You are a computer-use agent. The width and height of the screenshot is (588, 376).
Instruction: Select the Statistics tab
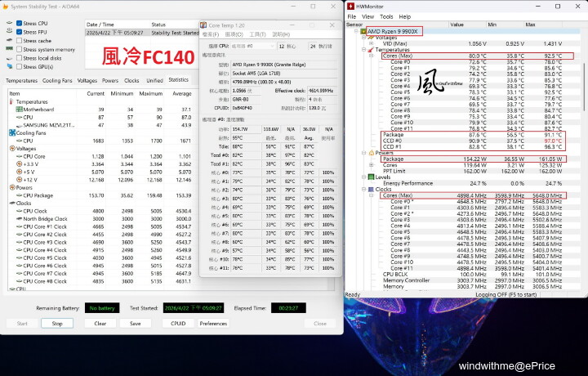[179, 79]
